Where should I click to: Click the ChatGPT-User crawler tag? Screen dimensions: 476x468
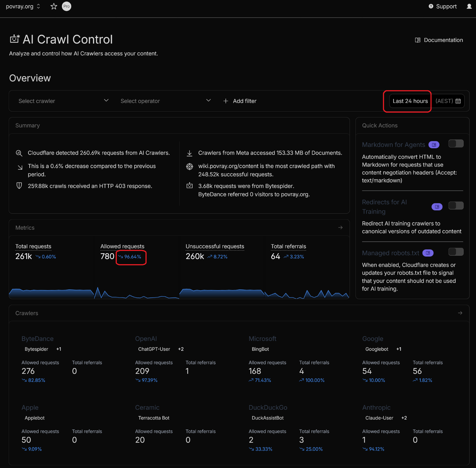(x=154, y=349)
